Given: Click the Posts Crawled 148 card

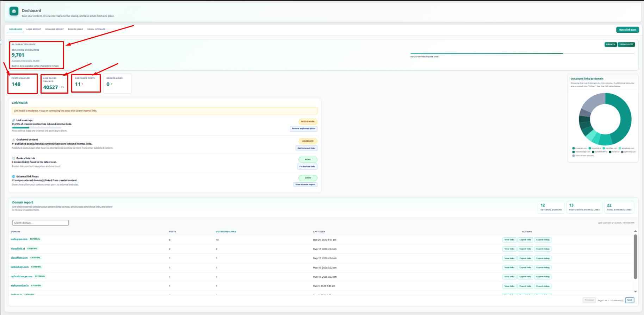Looking at the screenshot, I should 23,84.
